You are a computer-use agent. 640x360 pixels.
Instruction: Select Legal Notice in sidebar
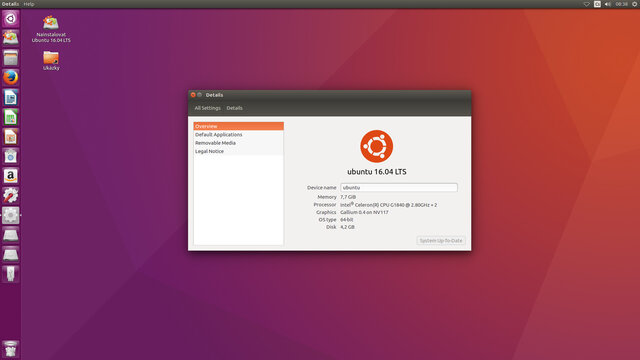(x=238, y=151)
